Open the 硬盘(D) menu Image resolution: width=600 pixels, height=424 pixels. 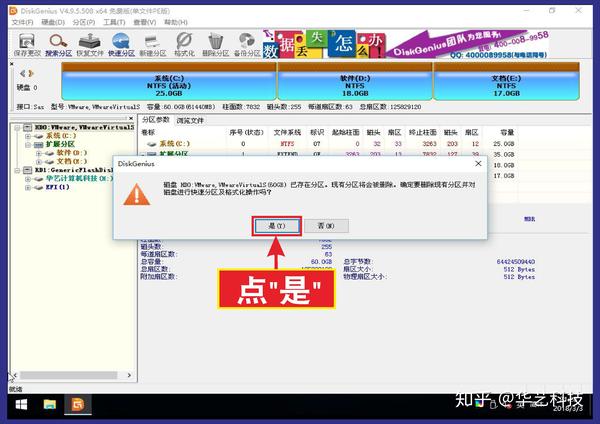coord(53,22)
